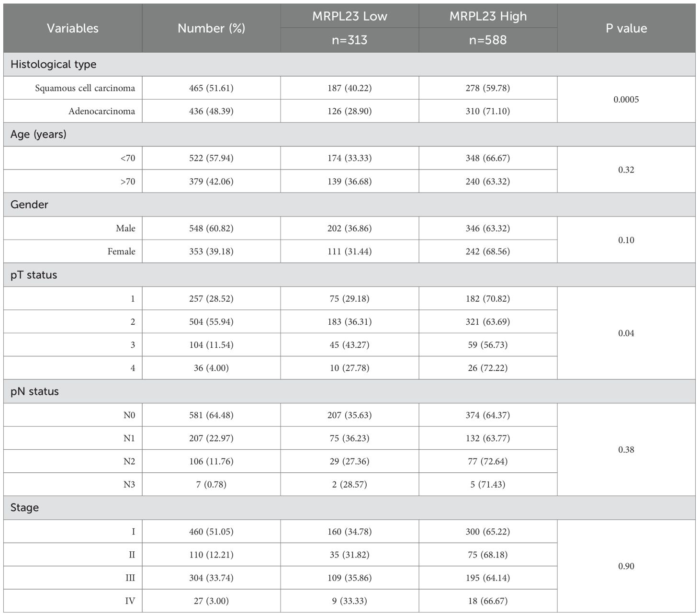Click the 0.90 Stage P value cell
Image resolution: width=699 pixels, height=616 pixels.
coord(626,566)
